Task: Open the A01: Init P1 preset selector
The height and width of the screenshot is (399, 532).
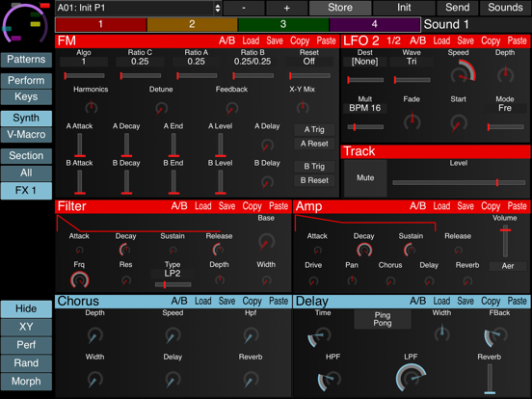Action: click(139, 8)
